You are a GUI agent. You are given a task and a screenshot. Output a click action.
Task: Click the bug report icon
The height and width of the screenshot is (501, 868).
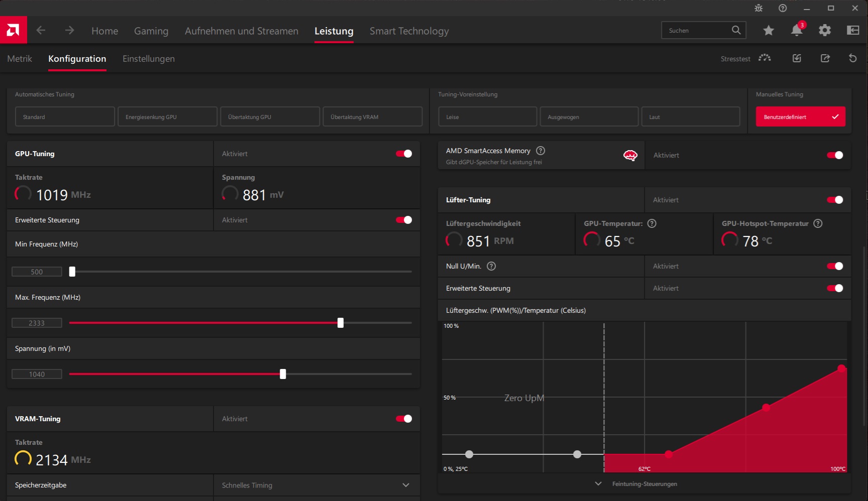tap(758, 8)
